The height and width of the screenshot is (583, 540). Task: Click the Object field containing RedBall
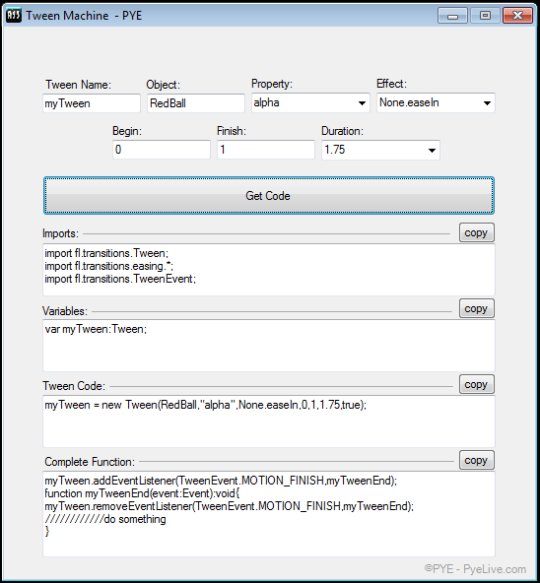tap(196, 103)
